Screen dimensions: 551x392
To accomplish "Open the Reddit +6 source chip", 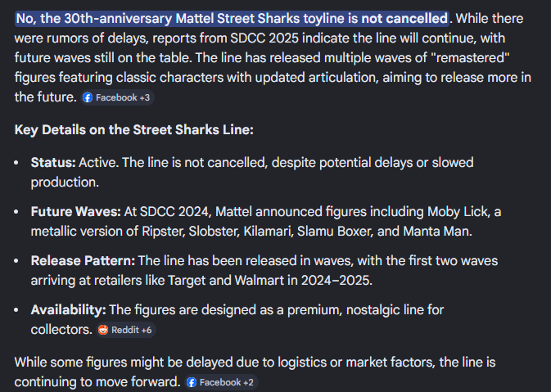I will 126,330.
